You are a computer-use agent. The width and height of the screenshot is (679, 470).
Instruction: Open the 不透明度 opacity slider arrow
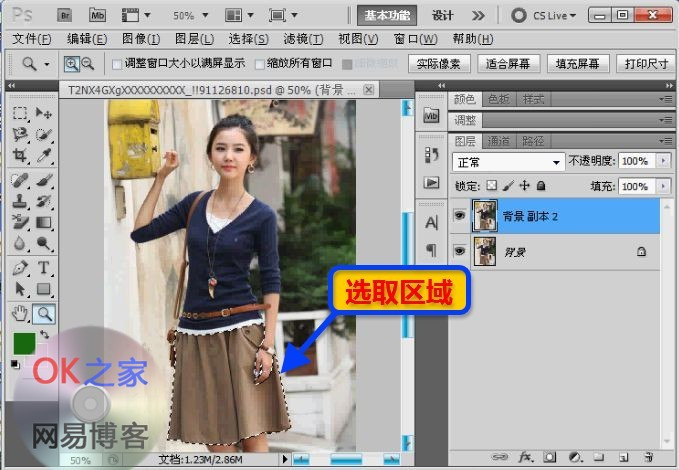click(662, 161)
